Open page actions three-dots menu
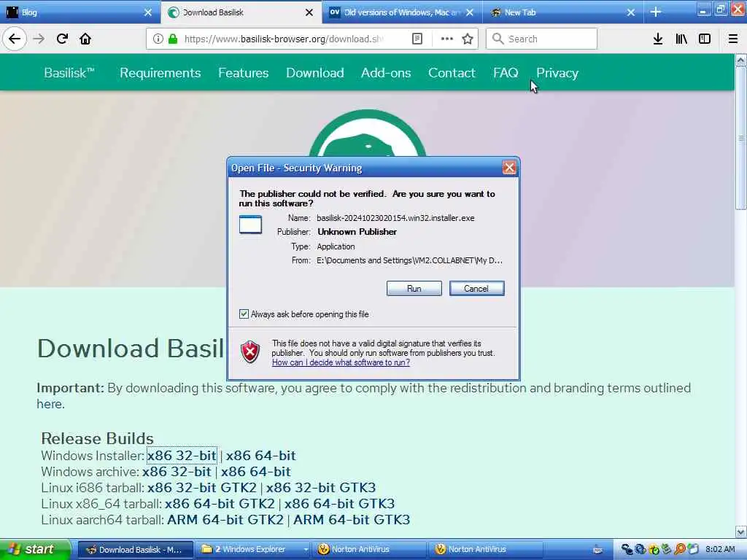Viewport: 747px width, 560px height. (447, 39)
